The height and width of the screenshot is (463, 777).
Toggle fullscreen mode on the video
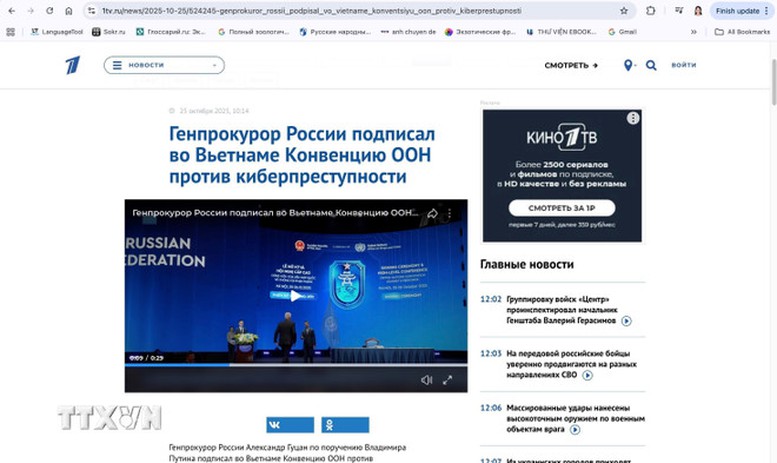pyautogui.click(x=448, y=379)
